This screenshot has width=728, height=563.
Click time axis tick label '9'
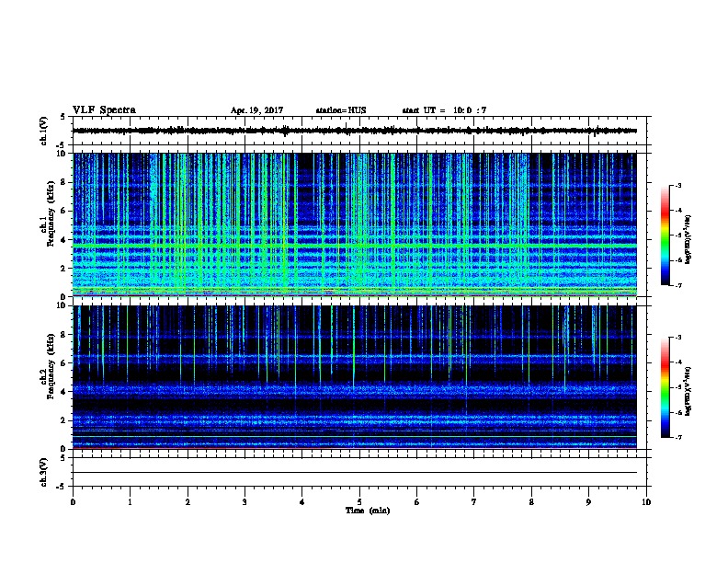coord(588,502)
